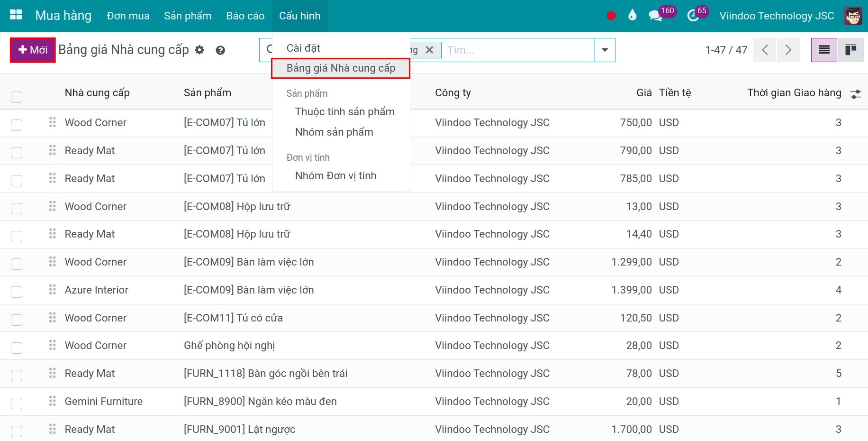This screenshot has width=868, height=441.
Task: Open [FURN_1118] Bàn góc ngồi bên trái record
Action: (x=265, y=373)
